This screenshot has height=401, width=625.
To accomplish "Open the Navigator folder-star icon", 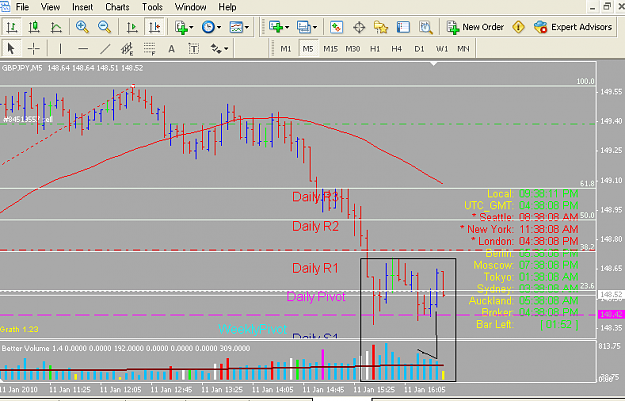I will pos(381,27).
